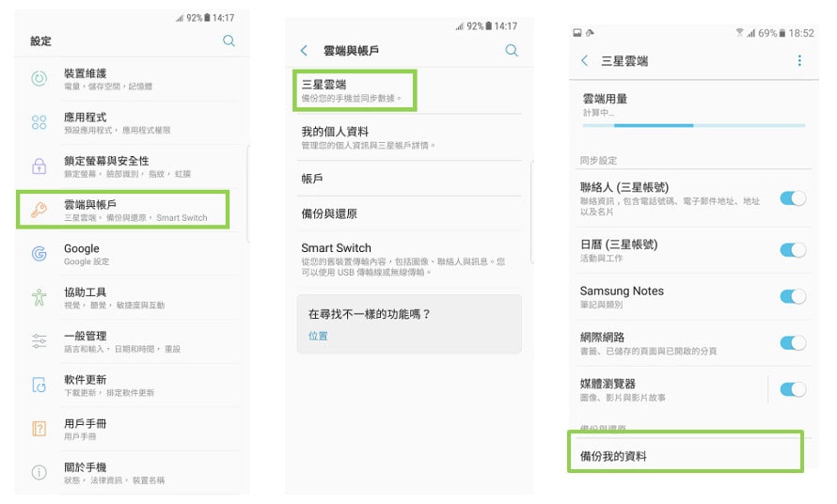Tap the 雲端與帳戶 key icon
This screenshot has height=504, width=837.
click(x=39, y=210)
